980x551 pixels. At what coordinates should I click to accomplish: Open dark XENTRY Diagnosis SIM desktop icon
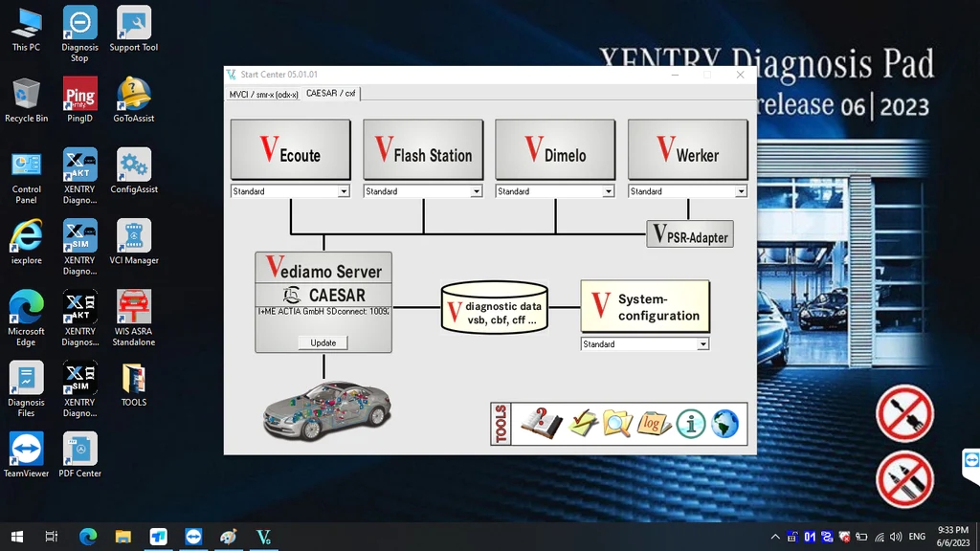tap(80, 390)
